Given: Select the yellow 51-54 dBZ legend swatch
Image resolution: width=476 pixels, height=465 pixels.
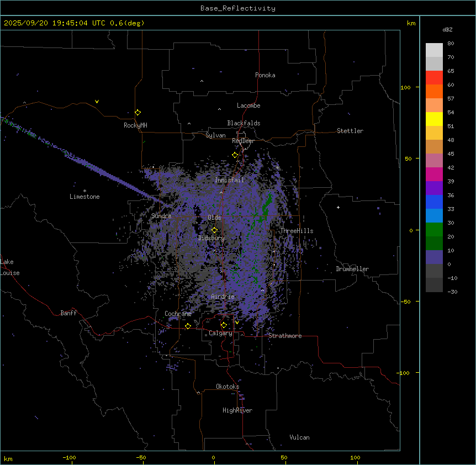Looking at the screenshot, I should [x=434, y=119].
